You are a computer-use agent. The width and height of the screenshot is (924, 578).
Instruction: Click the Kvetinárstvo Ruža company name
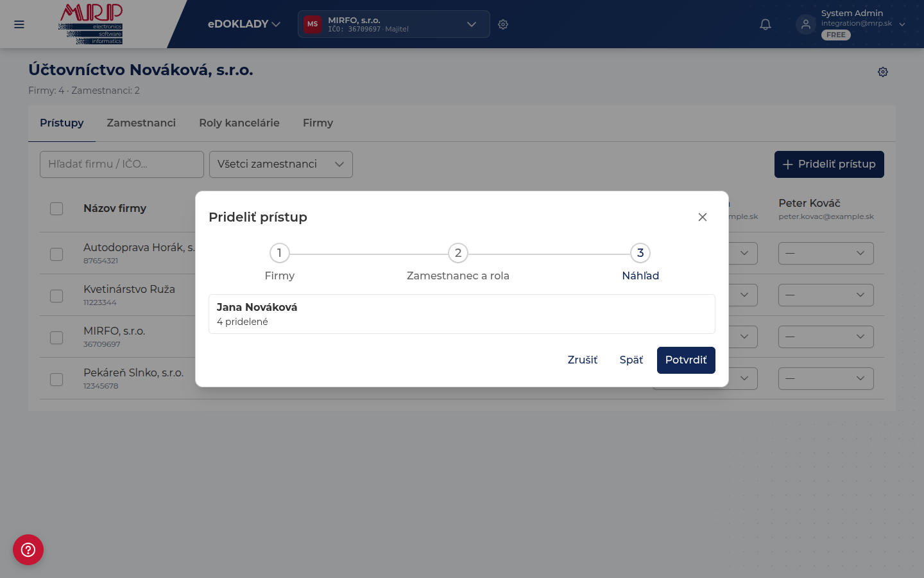click(x=129, y=289)
